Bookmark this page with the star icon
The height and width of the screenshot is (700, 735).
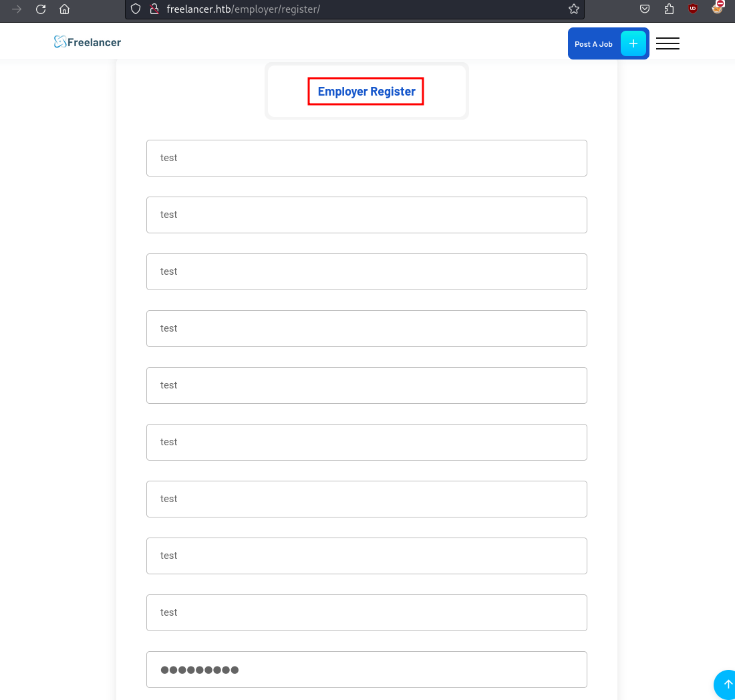[573, 9]
